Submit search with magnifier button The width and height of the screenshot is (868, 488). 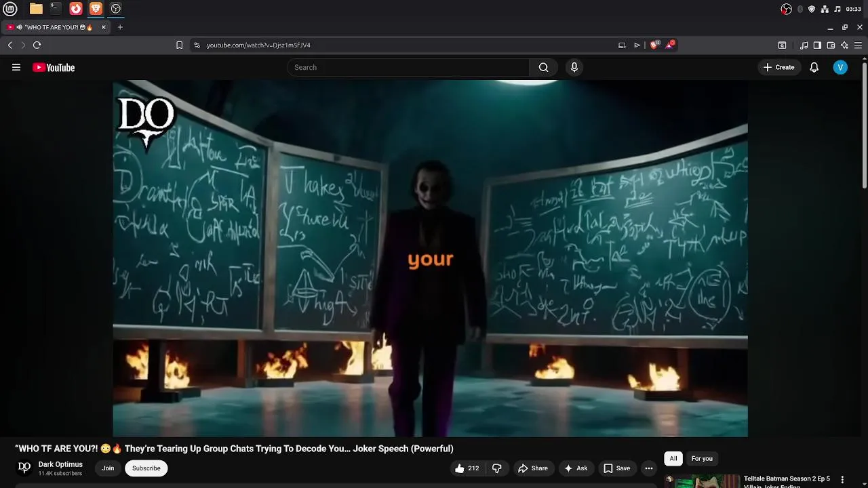point(543,67)
